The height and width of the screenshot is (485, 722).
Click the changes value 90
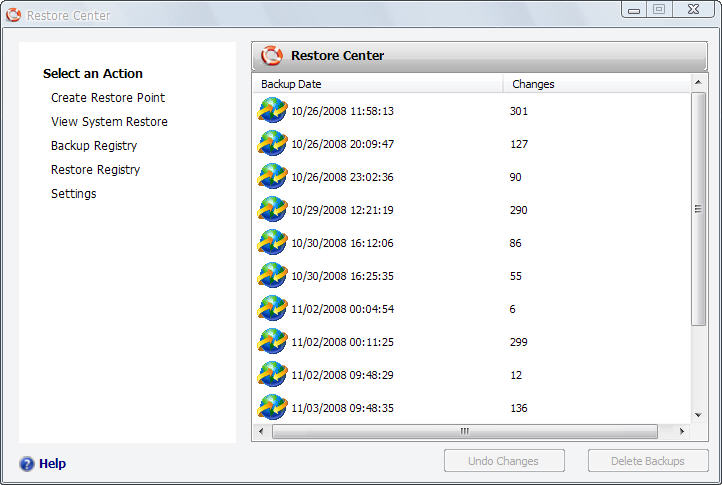(515, 177)
